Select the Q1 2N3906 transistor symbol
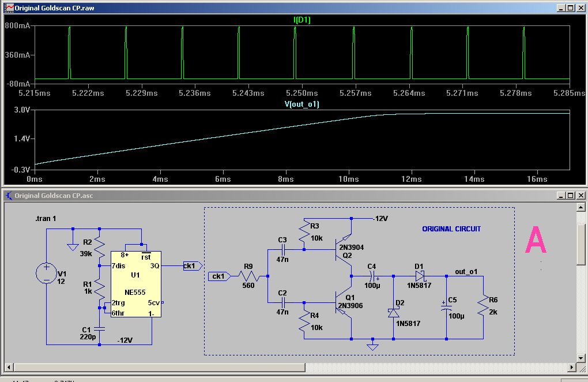The height and width of the screenshot is (382, 588). [345, 302]
